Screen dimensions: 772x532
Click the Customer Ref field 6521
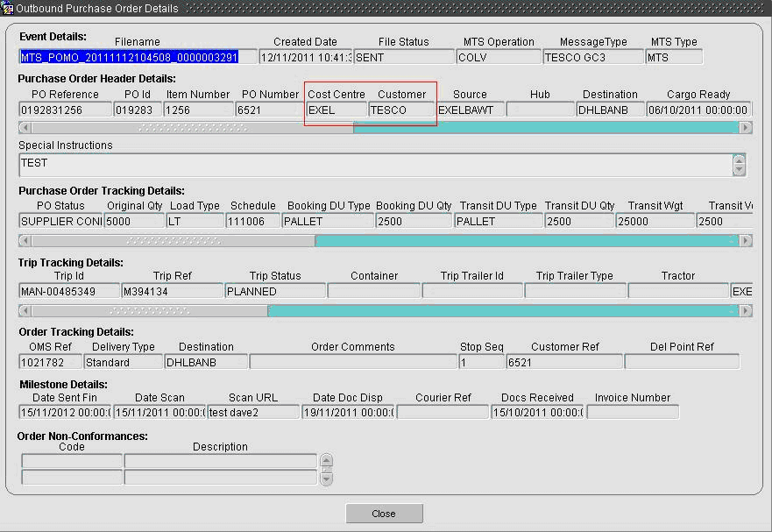click(564, 362)
